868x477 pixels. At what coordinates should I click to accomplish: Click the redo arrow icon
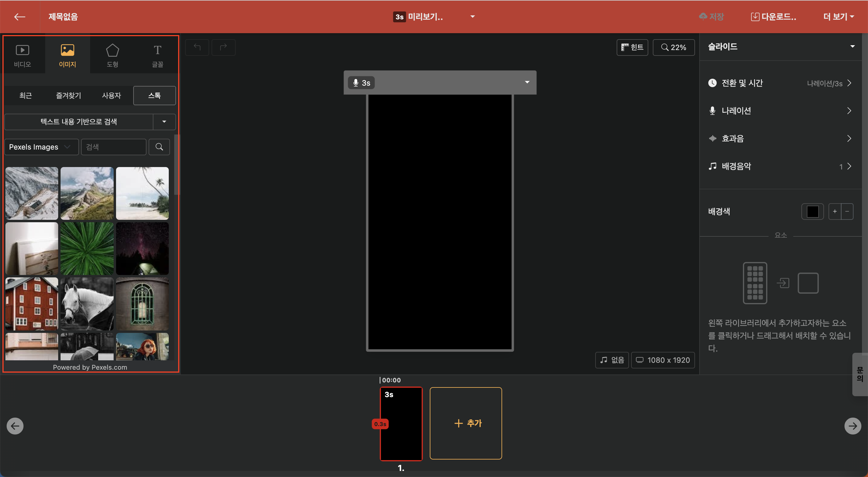click(x=223, y=48)
